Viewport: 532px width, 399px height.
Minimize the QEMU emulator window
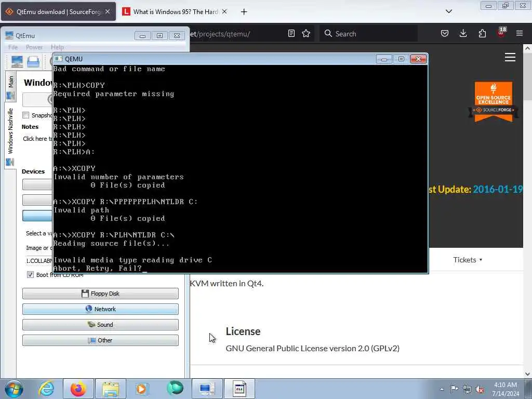pos(384,59)
